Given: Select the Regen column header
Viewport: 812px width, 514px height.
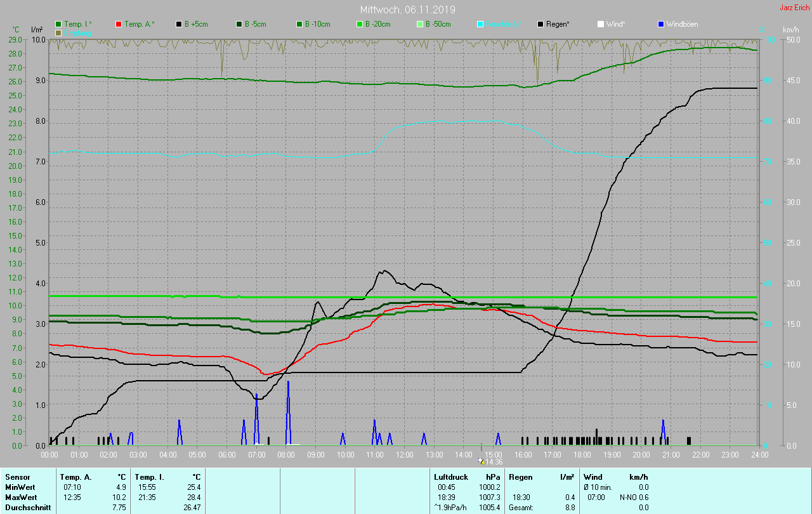Looking at the screenshot, I should click(521, 477).
